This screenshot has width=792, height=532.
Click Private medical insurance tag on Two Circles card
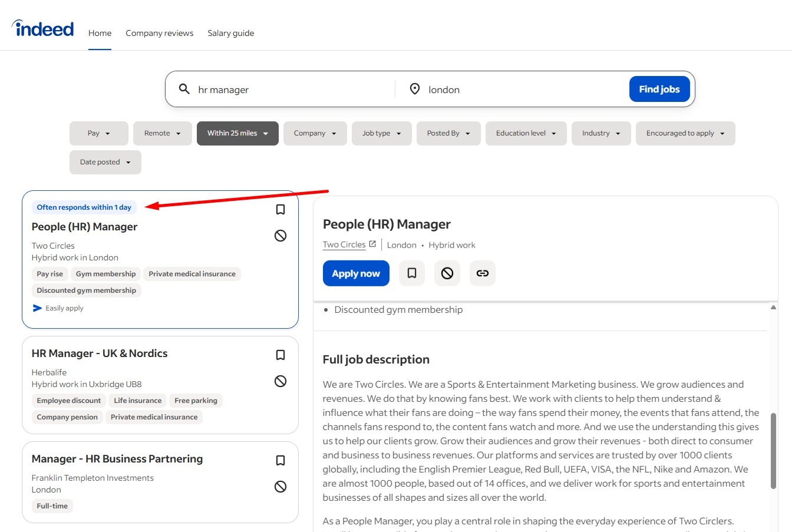click(192, 274)
